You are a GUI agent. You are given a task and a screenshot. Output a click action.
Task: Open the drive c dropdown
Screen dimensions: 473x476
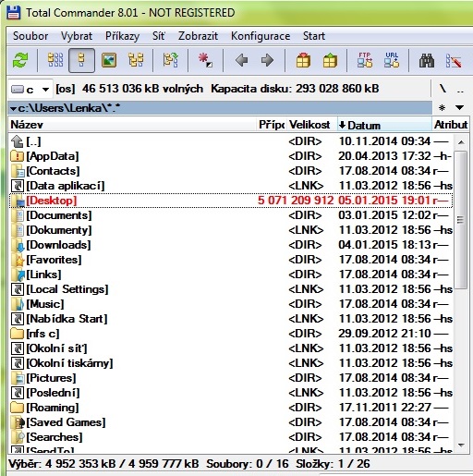pyautogui.click(x=30, y=90)
